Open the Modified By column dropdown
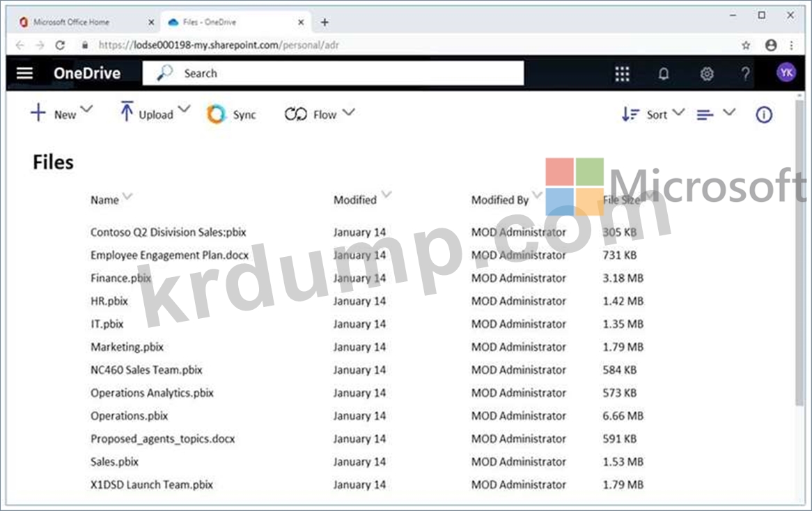 [x=537, y=195]
